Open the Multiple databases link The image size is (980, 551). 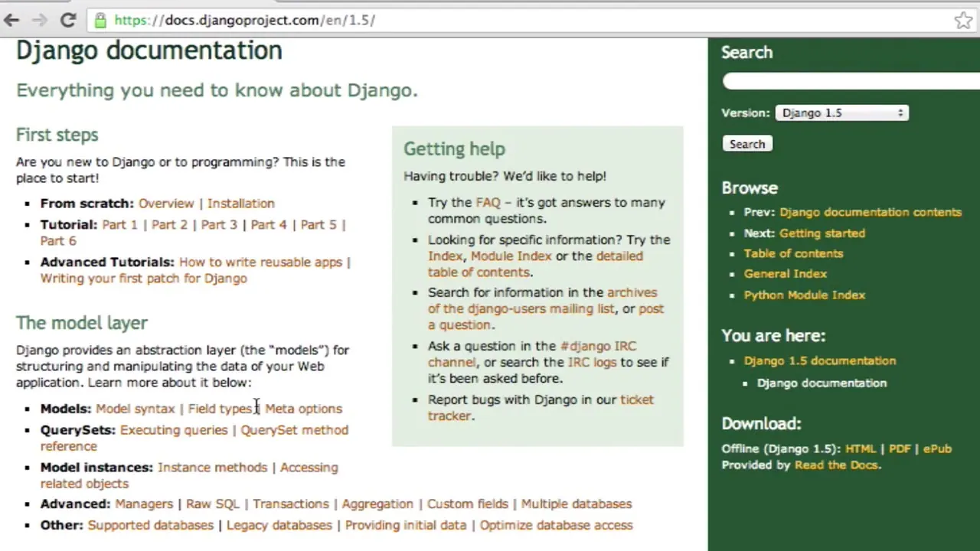click(577, 504)
